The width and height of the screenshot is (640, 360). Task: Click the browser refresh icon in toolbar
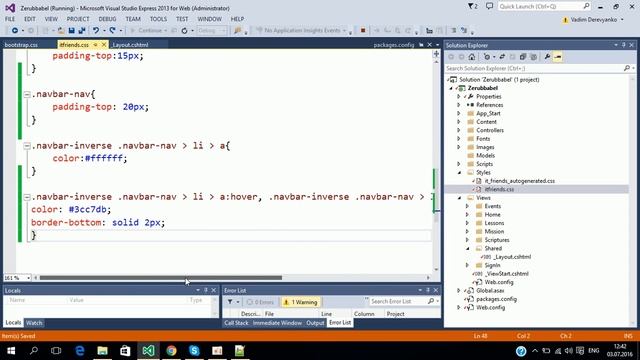pyautogui.click(x=184, y=31)
